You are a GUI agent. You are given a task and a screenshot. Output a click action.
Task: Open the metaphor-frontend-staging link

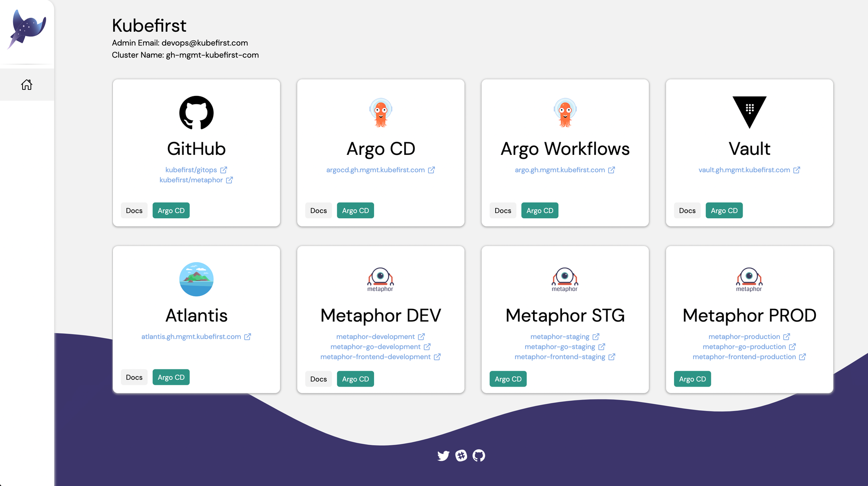click(x=560, y=356)
